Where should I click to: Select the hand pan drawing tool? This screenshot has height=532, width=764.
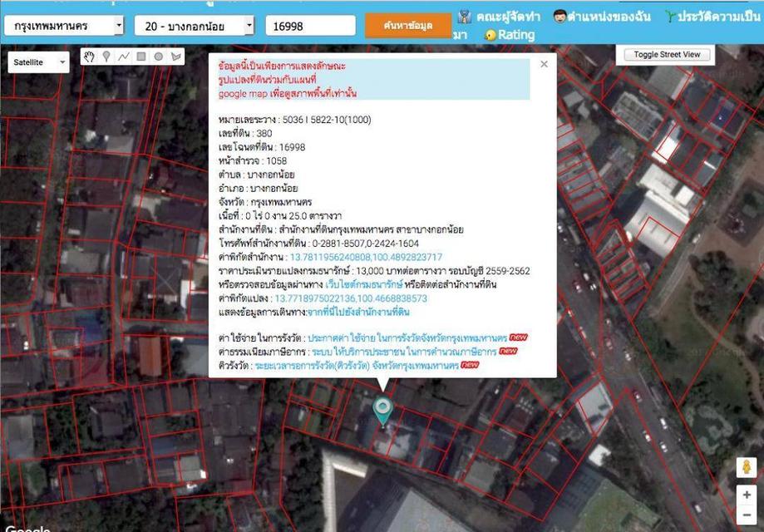click(x=89, y=57)
